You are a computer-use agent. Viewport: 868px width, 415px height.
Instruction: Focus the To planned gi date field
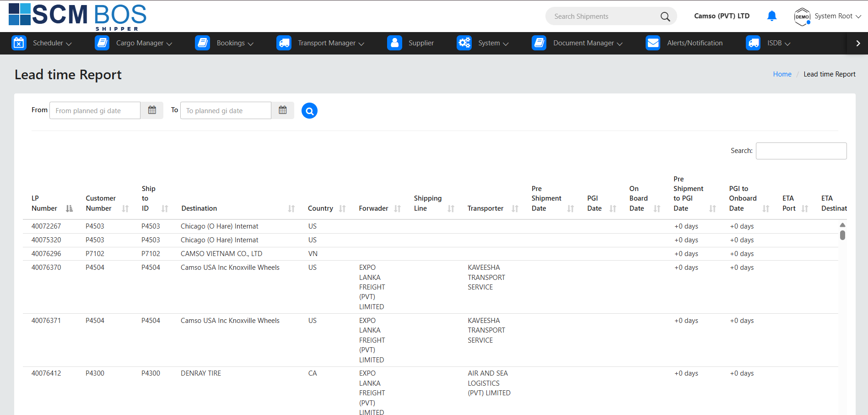click(x=226, y=110)
